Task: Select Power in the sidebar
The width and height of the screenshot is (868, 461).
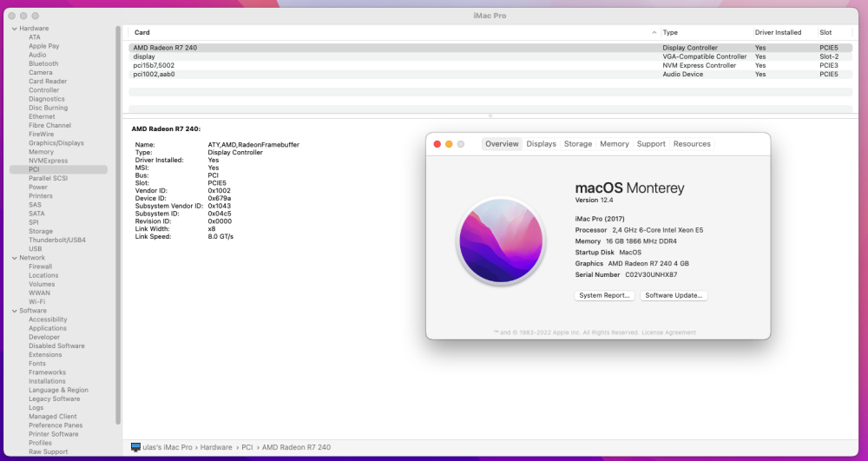Action: (x=38, y=187)
